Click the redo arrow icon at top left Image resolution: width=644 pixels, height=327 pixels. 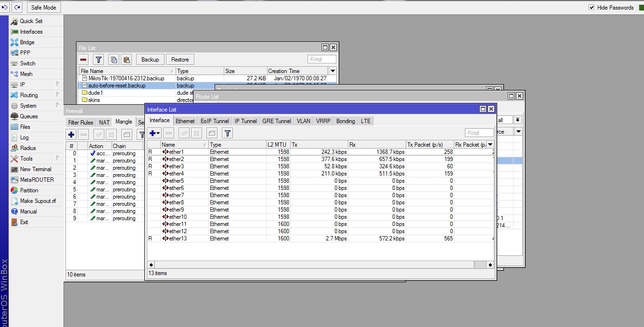point(17,7)
